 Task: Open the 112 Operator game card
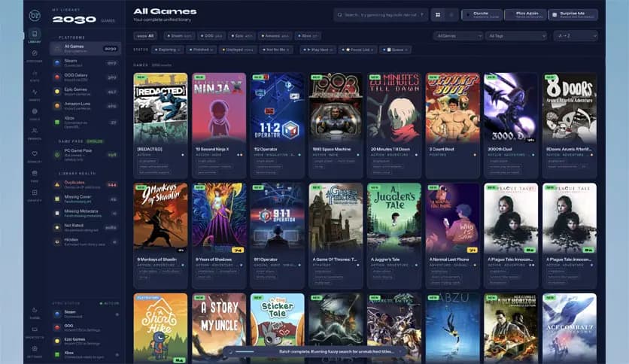(277, 125)
